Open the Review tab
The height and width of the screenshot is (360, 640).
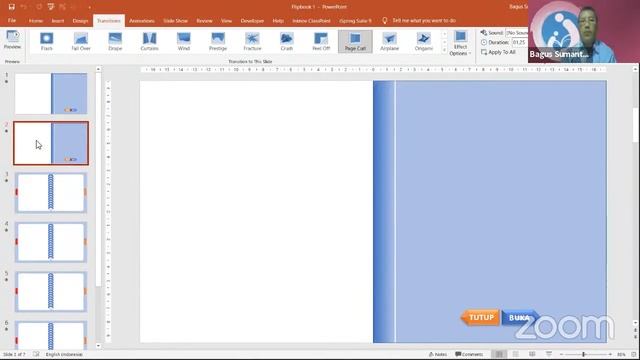tap(204, 21)
